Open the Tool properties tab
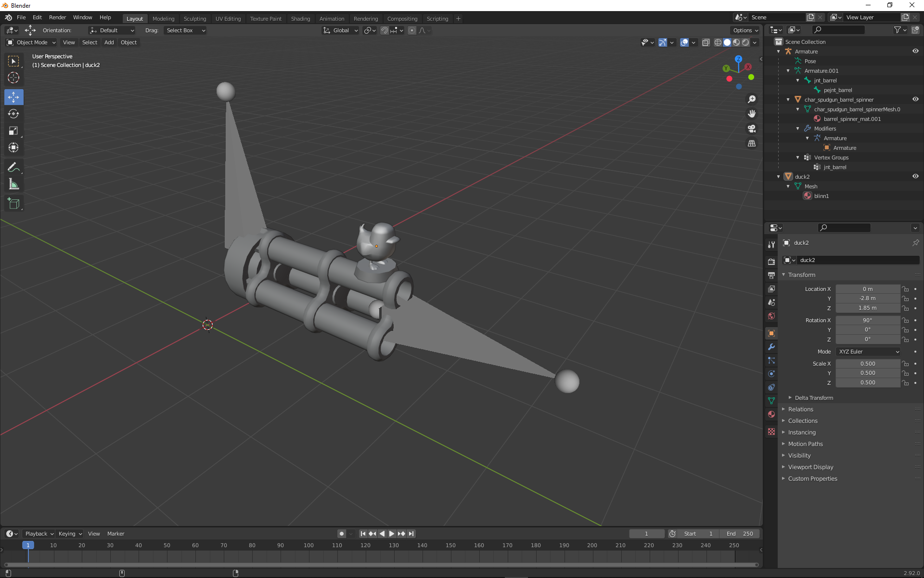 (771, 244)
